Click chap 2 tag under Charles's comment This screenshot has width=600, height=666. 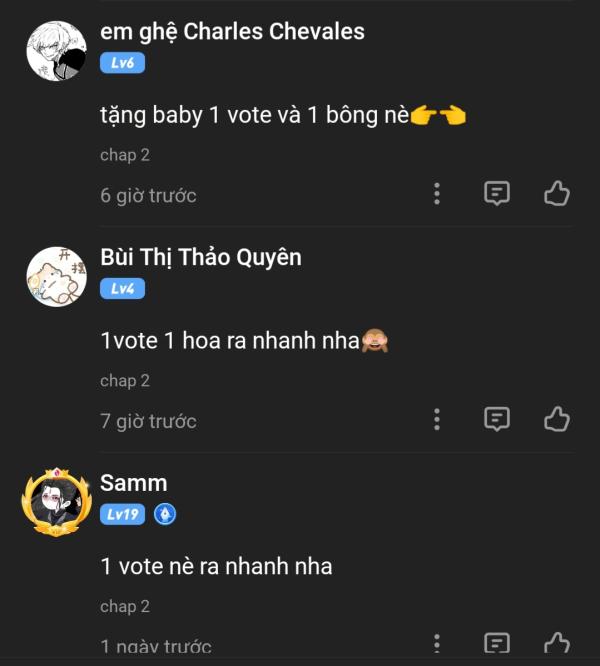pos(124,155)
